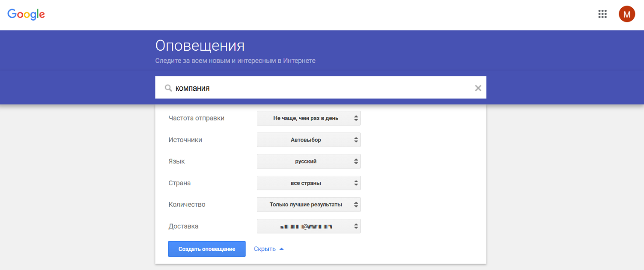Click the profile avatar M
This screenshot has width=644, height=270.
[x=626, y=14]
